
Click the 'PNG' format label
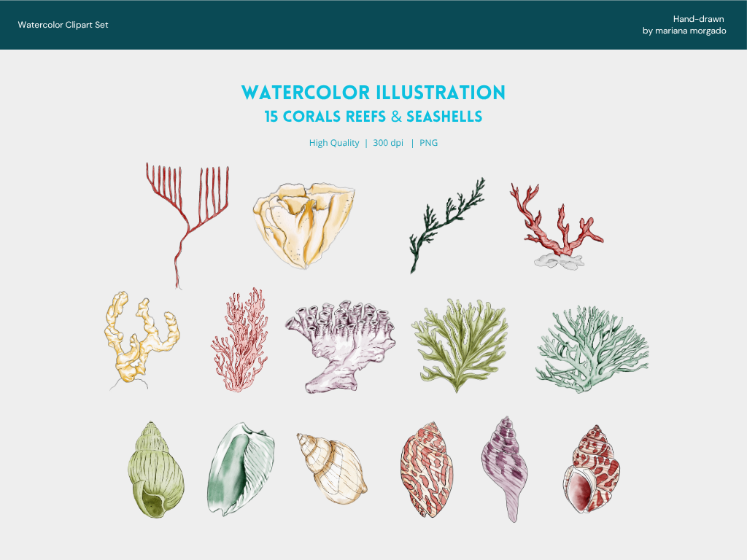click(428, 143)
